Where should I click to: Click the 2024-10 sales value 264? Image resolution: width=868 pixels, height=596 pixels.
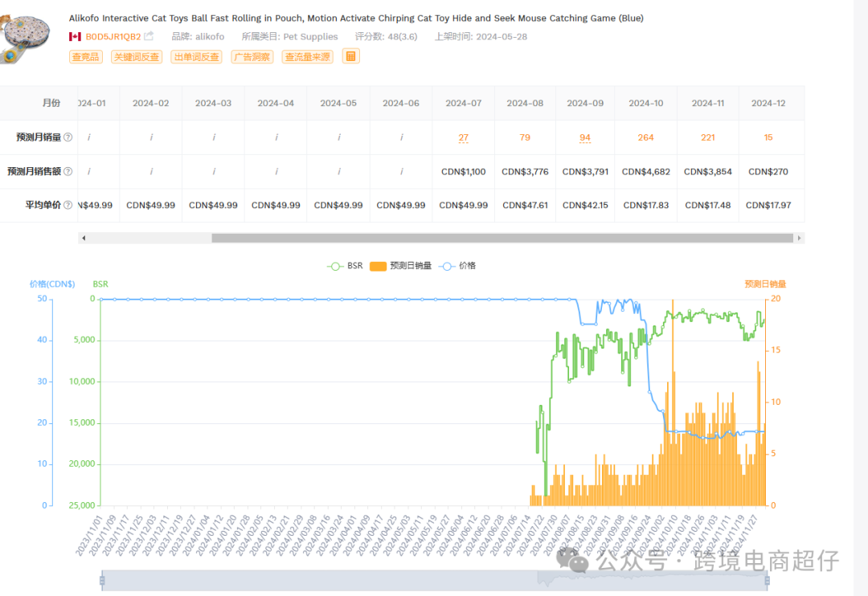pos(645,137)
